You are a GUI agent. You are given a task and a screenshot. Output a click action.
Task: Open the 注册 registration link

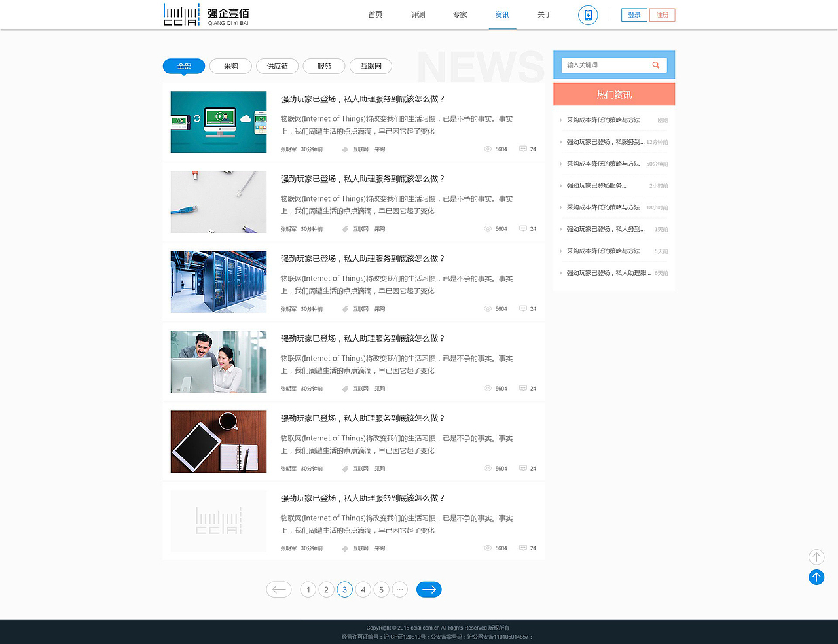click(x=662, y=14)
